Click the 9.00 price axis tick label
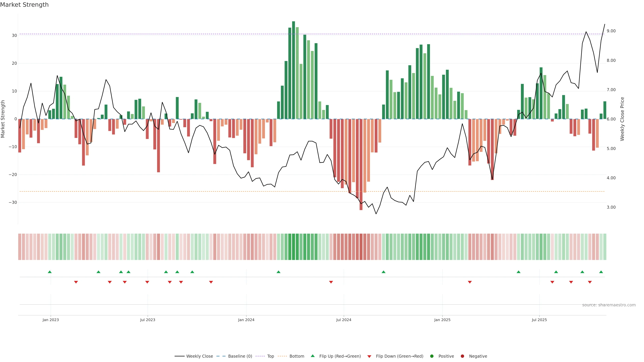The width and height of the screenshot is (644, 362). tap(611, 31)
